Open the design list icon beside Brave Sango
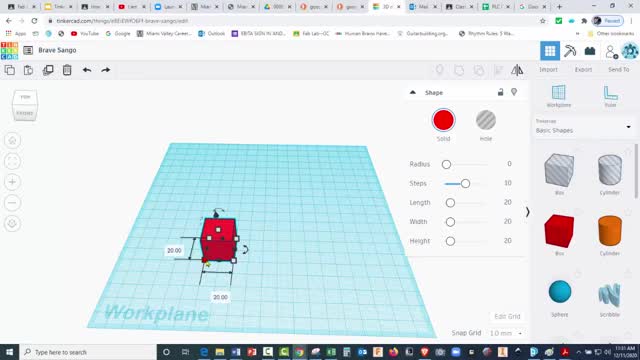The width and height of the screenshot is (640, 360). click(x=28, y=50)
